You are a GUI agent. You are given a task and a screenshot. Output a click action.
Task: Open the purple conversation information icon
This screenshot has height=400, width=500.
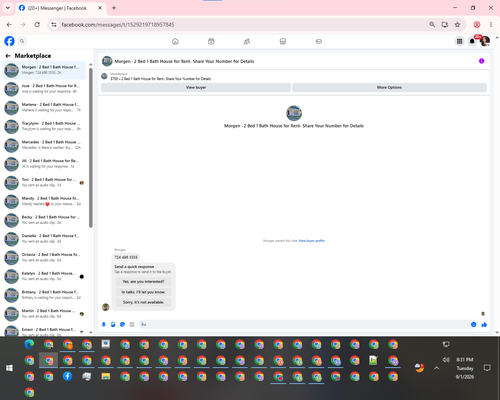pos(481,61)
